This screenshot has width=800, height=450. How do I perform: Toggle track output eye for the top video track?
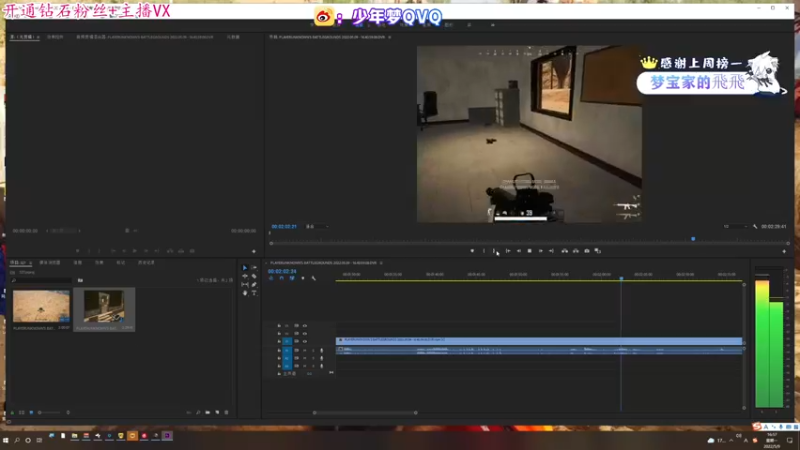click(305, 326)
